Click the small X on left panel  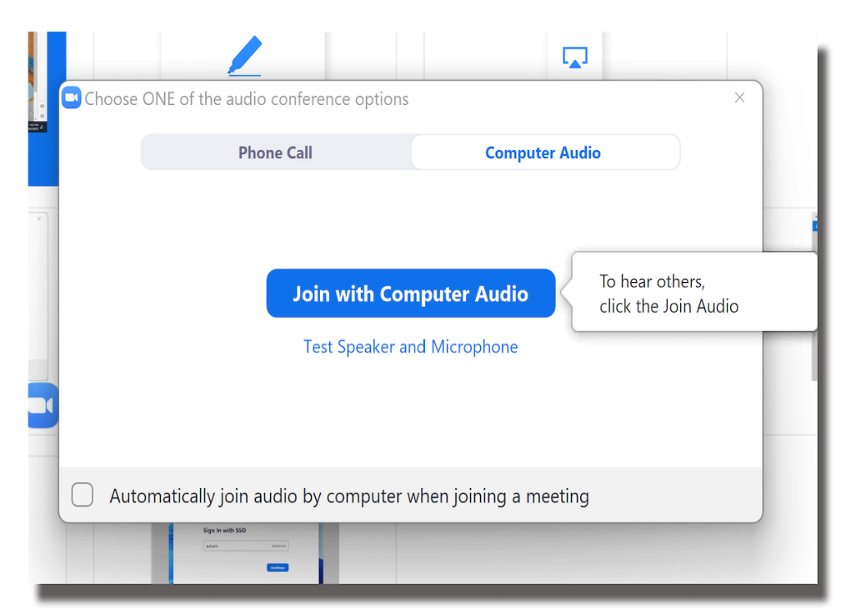39,219
